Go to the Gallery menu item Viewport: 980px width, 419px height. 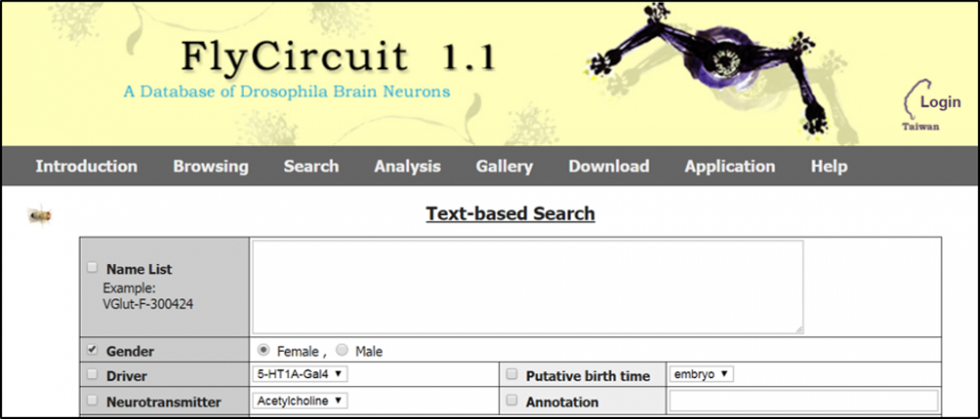(504, 167)
